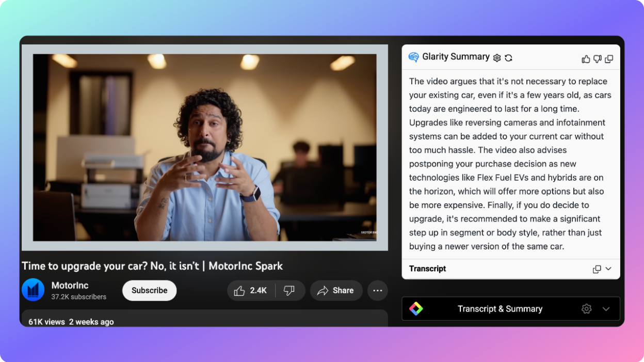
Task: Open the Transcript panel
Action: tap(427, 269)
